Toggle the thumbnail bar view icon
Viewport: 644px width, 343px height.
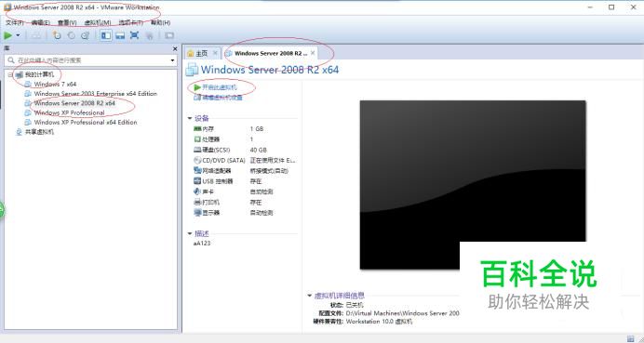[120, 35]
